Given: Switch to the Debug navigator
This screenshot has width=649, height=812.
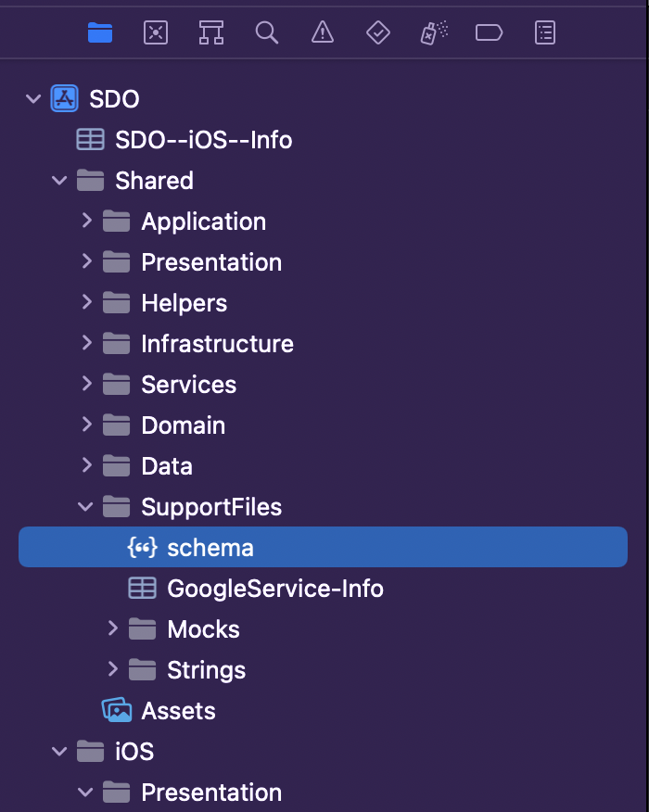Looking at the screenshot, I should coord(434,33).
